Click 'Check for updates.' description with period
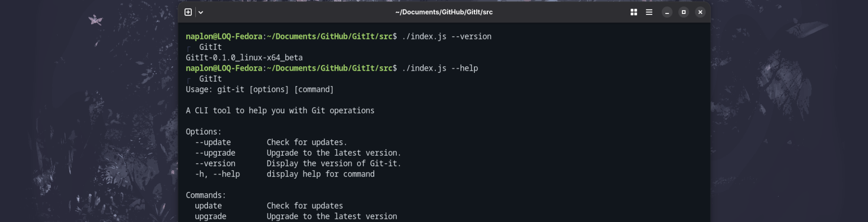 click(x=307, y=142)
